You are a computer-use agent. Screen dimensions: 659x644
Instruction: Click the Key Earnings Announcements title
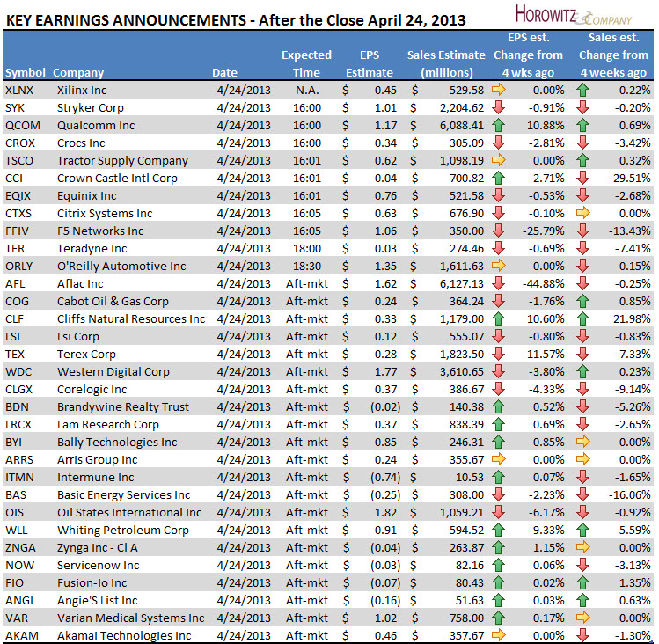(x=236, y=20)
